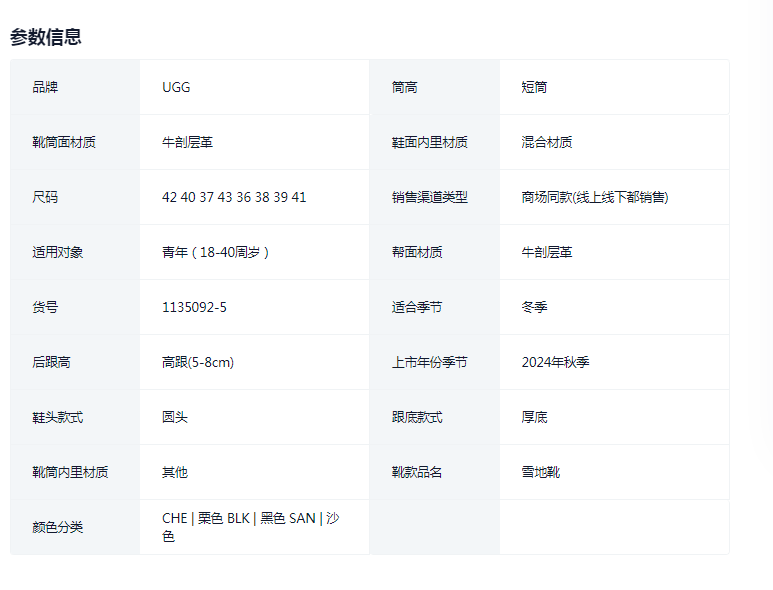Viewport: 773px width, 590px height.
Task: Click the item number 1135092-5
Action: tap(194, 307)
